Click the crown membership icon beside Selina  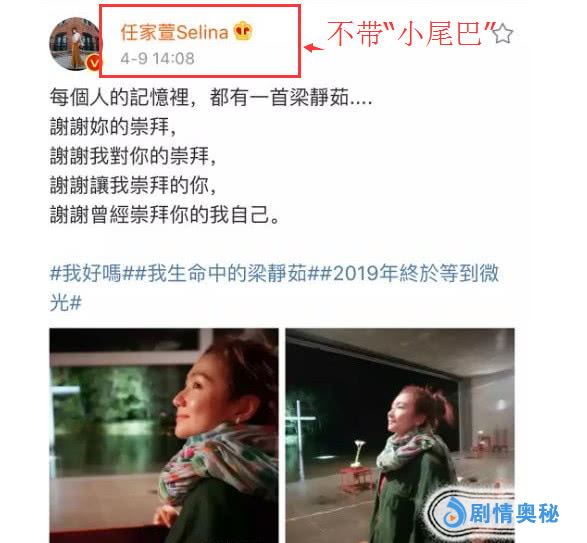(x=243, y=31)
